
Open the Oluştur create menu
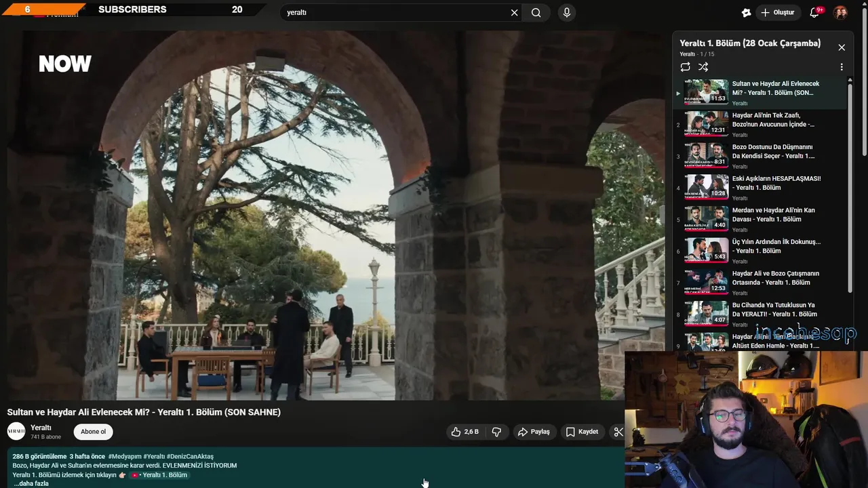777,12
